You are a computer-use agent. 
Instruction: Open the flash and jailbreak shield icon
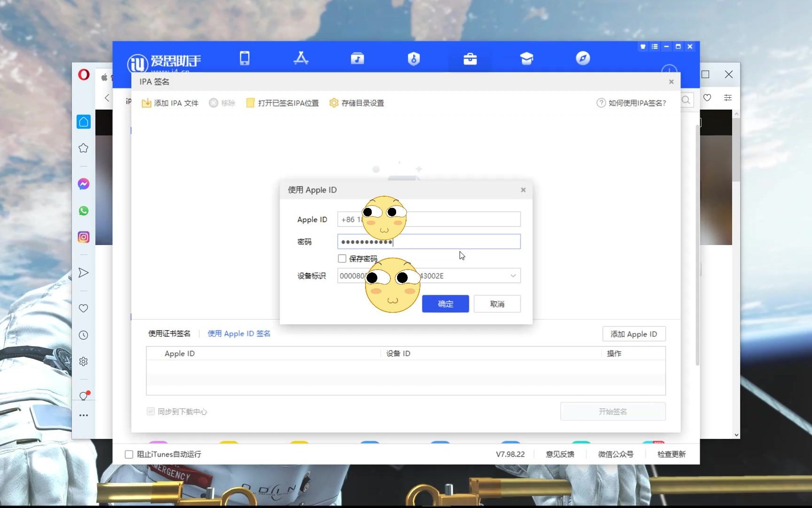coord(414,59)
